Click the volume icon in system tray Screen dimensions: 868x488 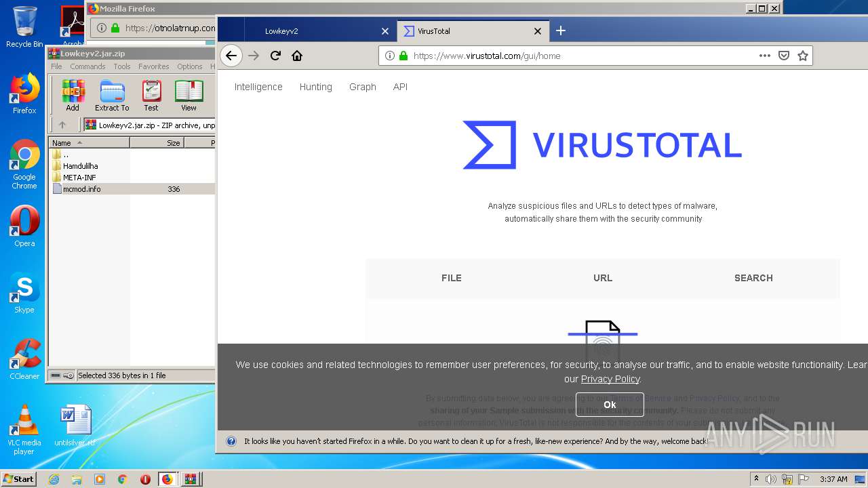click(x=771, y=479)
